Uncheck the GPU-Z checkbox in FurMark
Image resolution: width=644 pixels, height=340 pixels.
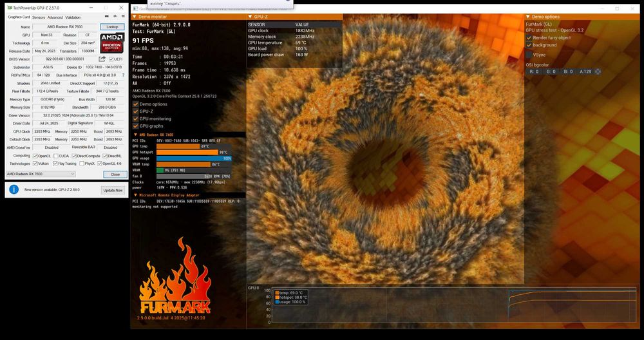(x=135, y=111)
